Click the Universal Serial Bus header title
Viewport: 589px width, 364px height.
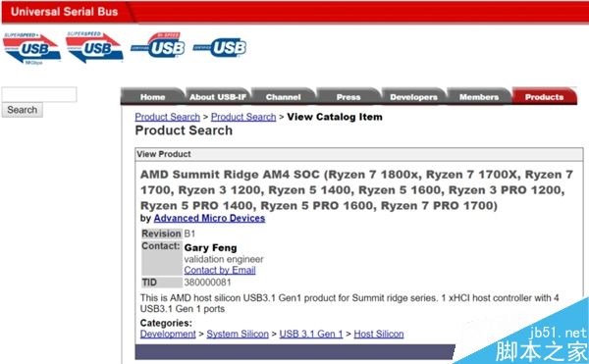tap(64, 12)
